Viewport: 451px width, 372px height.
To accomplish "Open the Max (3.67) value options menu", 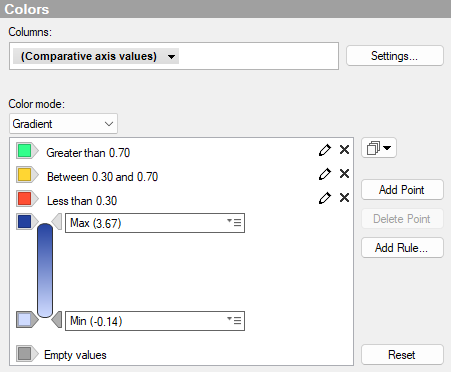I will 234,222.
